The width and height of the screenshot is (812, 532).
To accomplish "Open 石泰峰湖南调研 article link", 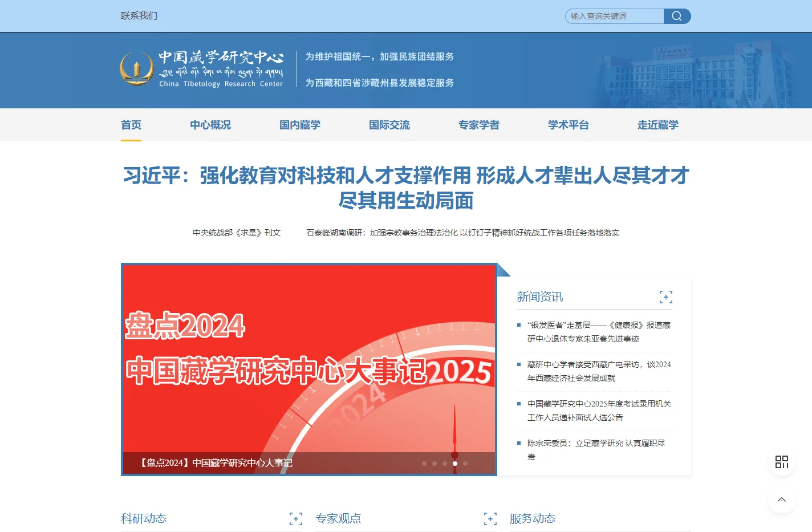I will click(463, 233).
